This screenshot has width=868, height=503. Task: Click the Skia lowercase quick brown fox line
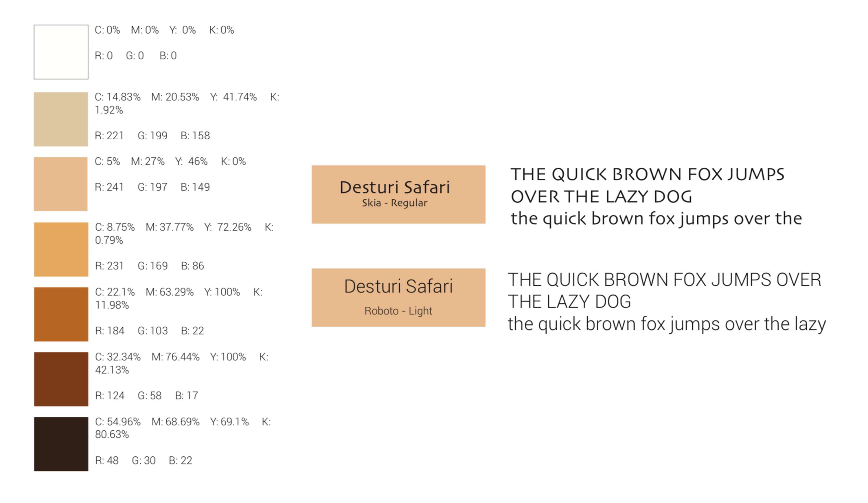[656, 219]
